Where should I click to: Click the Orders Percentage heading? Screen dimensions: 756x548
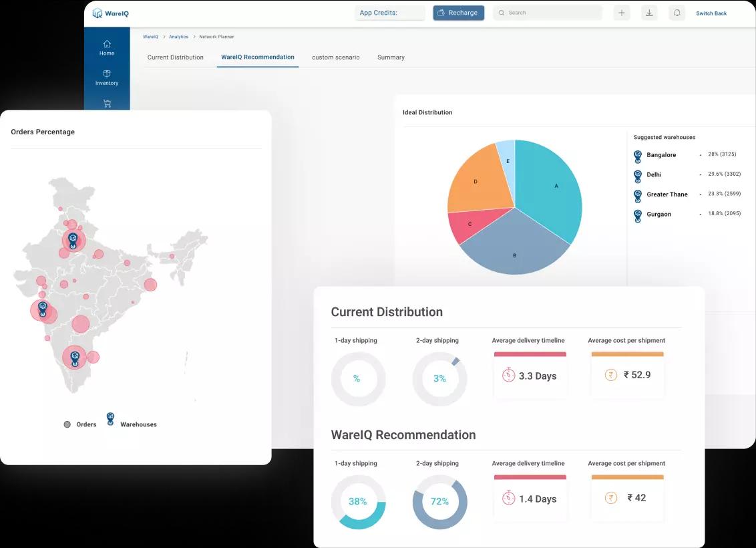click(43, 132)
